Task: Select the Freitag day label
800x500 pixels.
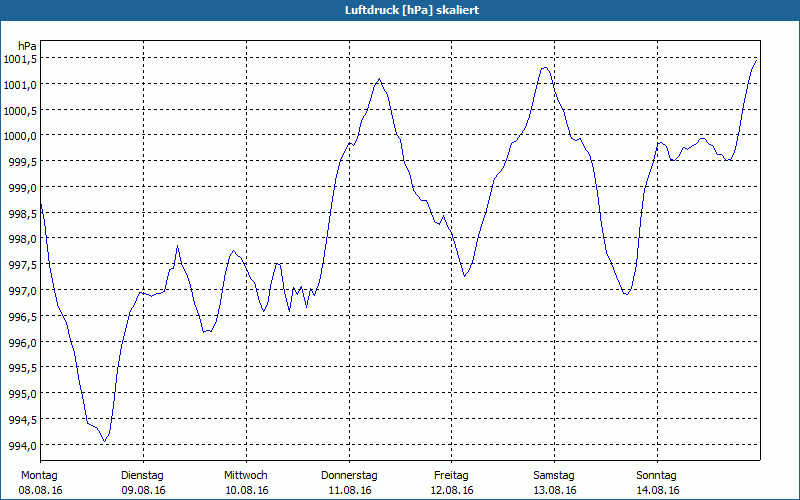Action: [x=451, y=476]
